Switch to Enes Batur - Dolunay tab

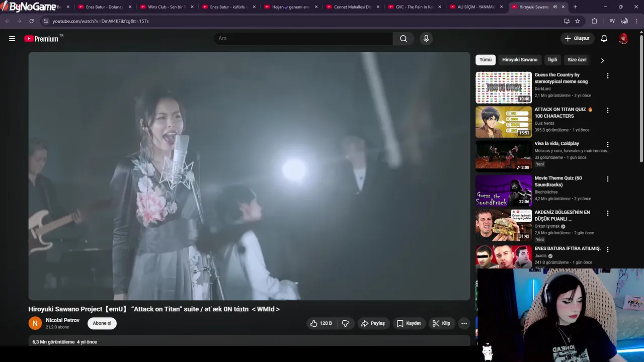click(x=105, y=7)
